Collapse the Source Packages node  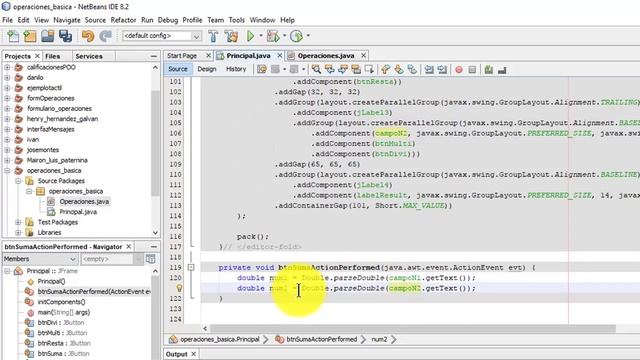tap(18, 181)
